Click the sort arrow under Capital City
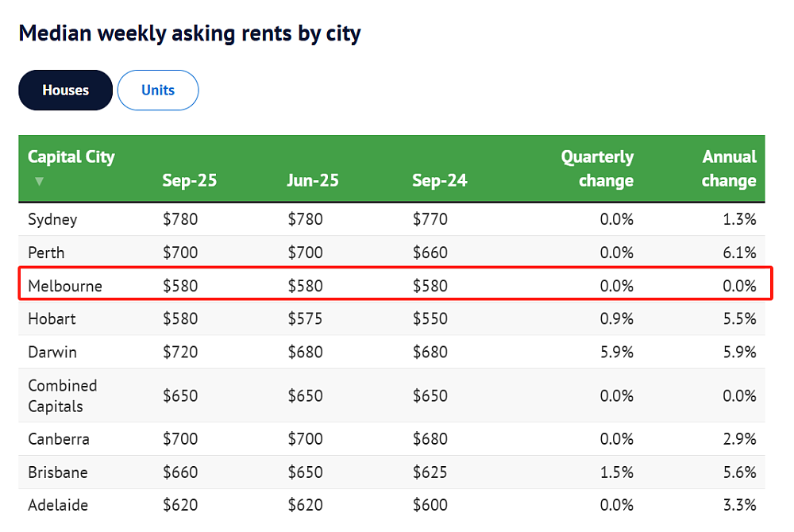The width and height of the screenshot is (794, 532). [x=39, y=181]
